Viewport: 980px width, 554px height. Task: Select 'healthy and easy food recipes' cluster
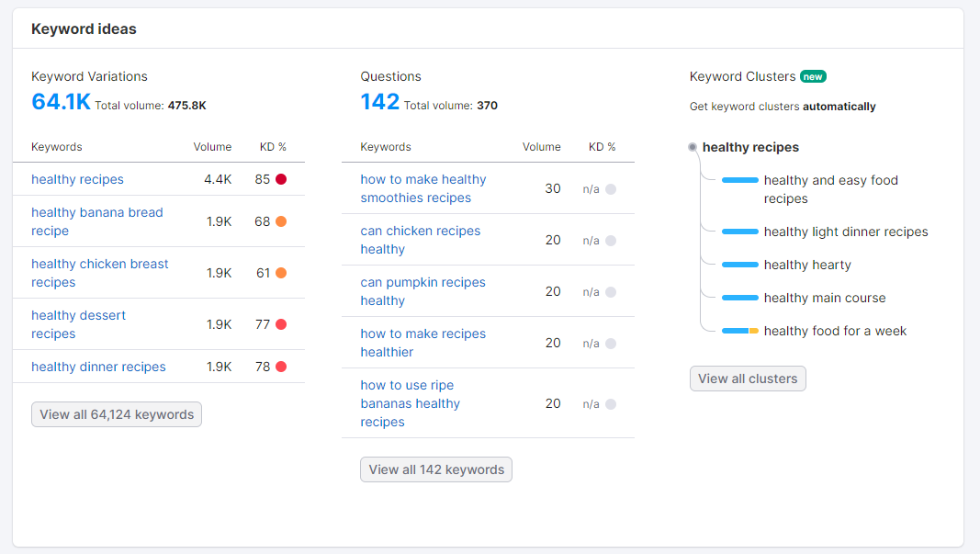830,189
